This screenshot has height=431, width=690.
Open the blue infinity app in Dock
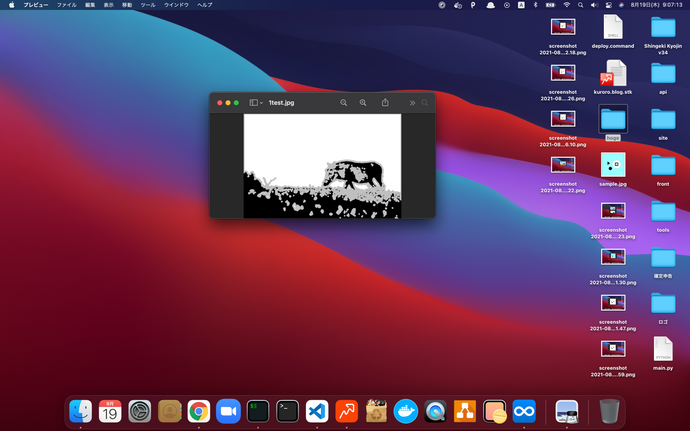coord(524,411)
